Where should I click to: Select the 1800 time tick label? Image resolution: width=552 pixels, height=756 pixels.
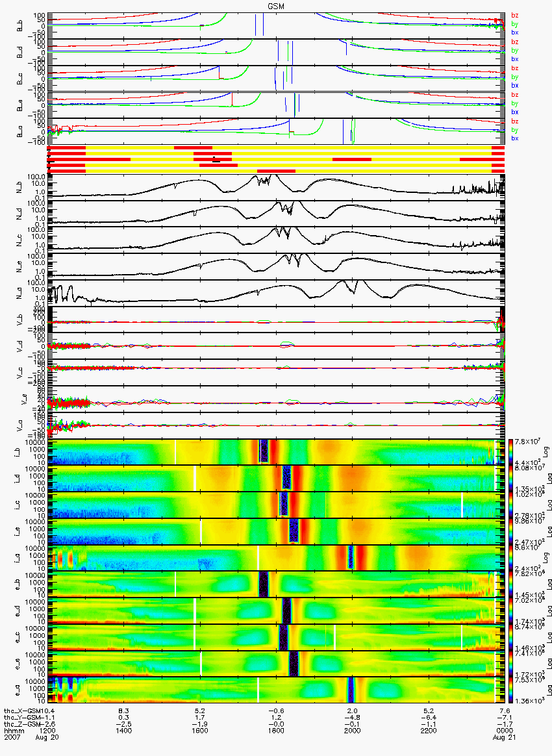276,731
